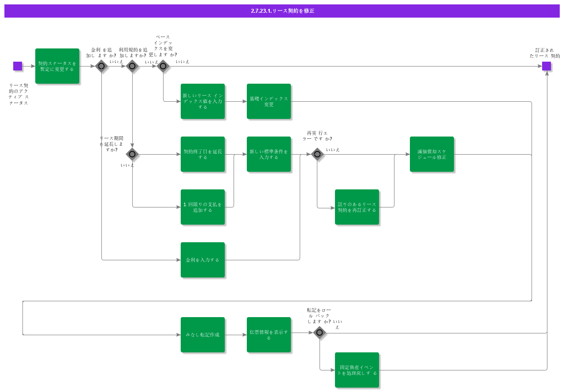Screen dimensions: 569x392
Task: Select the ベースインデックスを変更しますか gateway
Action: point(163,66)
